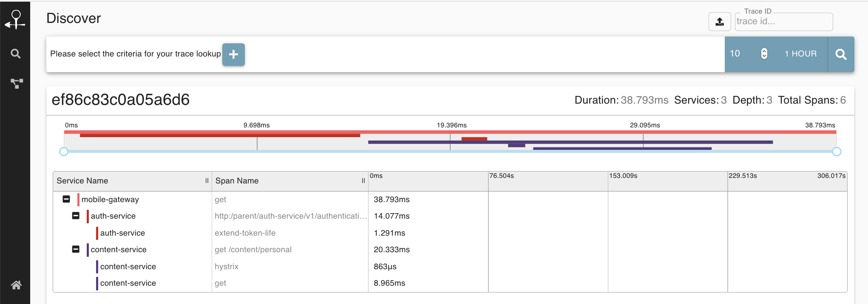
Task: Click the Span Name column resize handle
Action: [363, 180]
